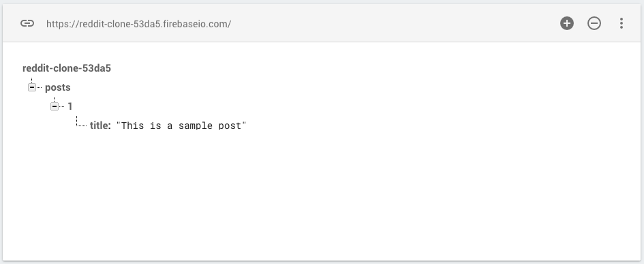Click the word "sample" in the title value
The image size is (644, 264).
(196, 126)
